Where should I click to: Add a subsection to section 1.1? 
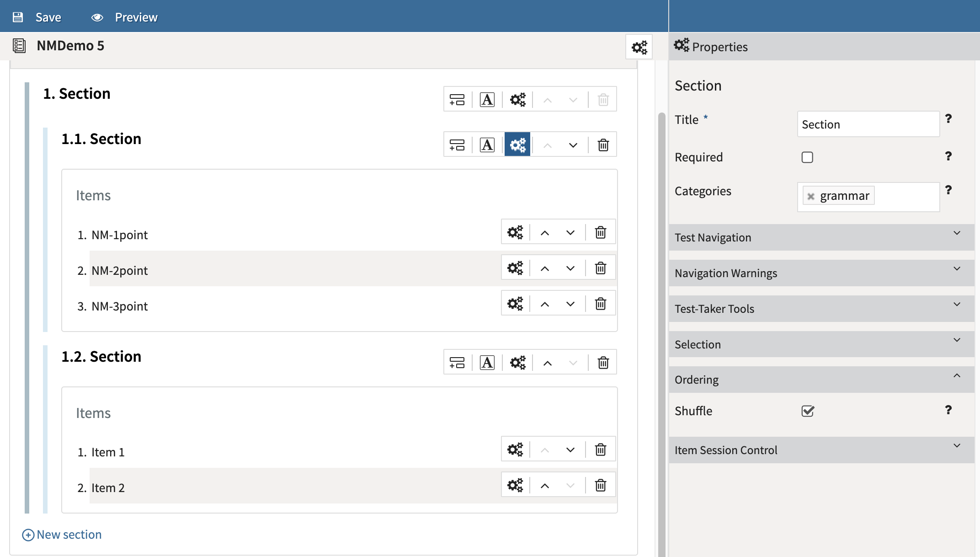[457, 145]
